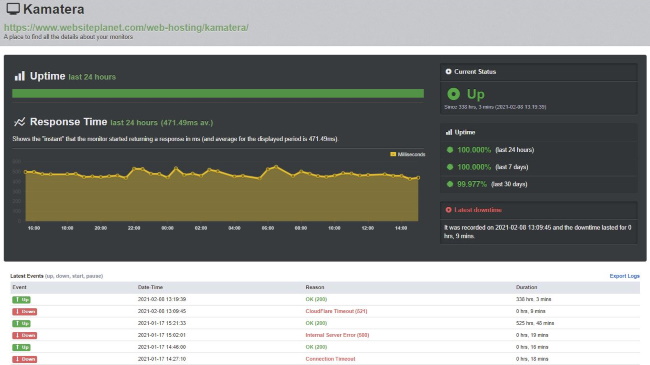The height and width of the screenshot is (365, 650).
Task: Click the Current Status panel title
Action: point(475,71)
